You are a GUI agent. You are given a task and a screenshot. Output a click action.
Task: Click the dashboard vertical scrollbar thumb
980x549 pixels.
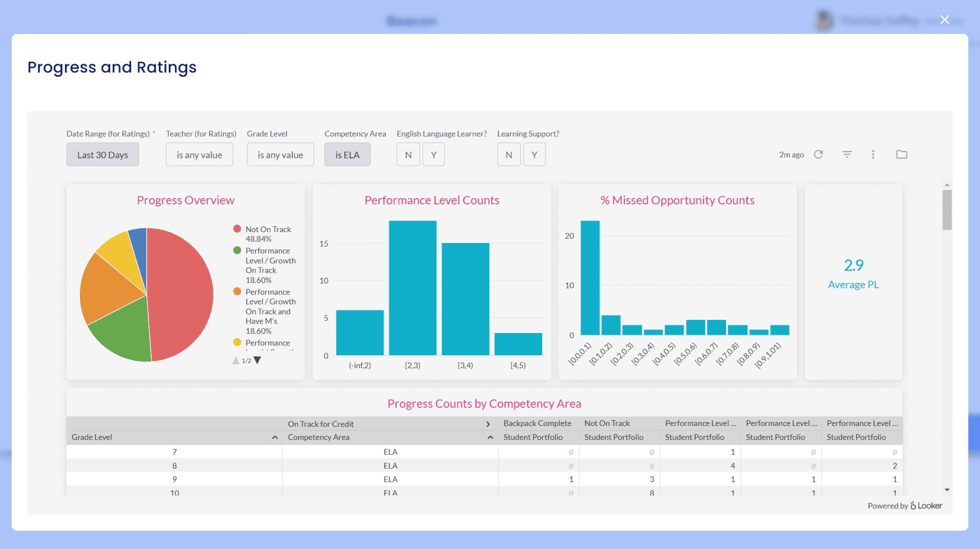(947, 210)
